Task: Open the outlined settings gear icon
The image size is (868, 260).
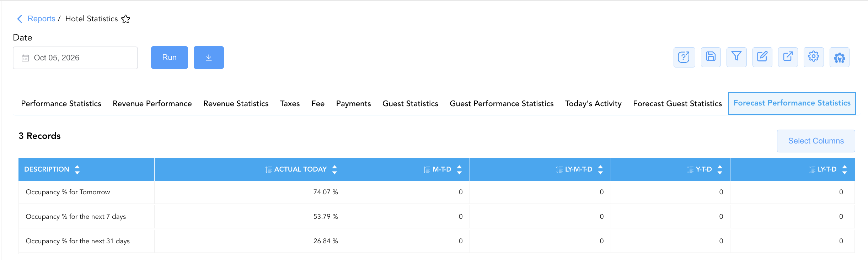Action: click(x=814, y=57)
